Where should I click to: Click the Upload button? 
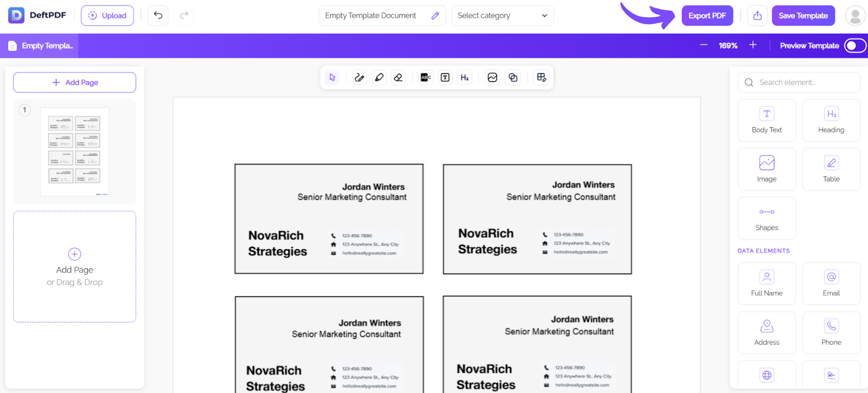107,16
